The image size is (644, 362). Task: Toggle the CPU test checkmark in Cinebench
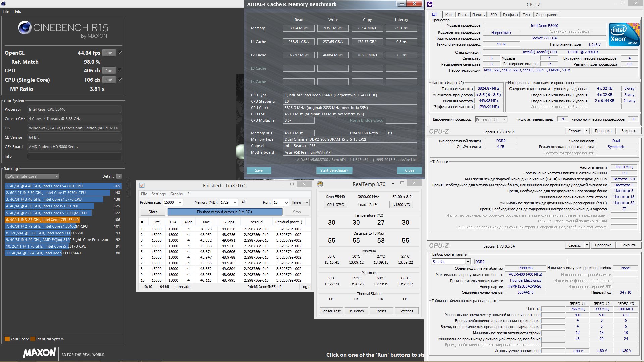pyautogui.click(x=120, y=70)
